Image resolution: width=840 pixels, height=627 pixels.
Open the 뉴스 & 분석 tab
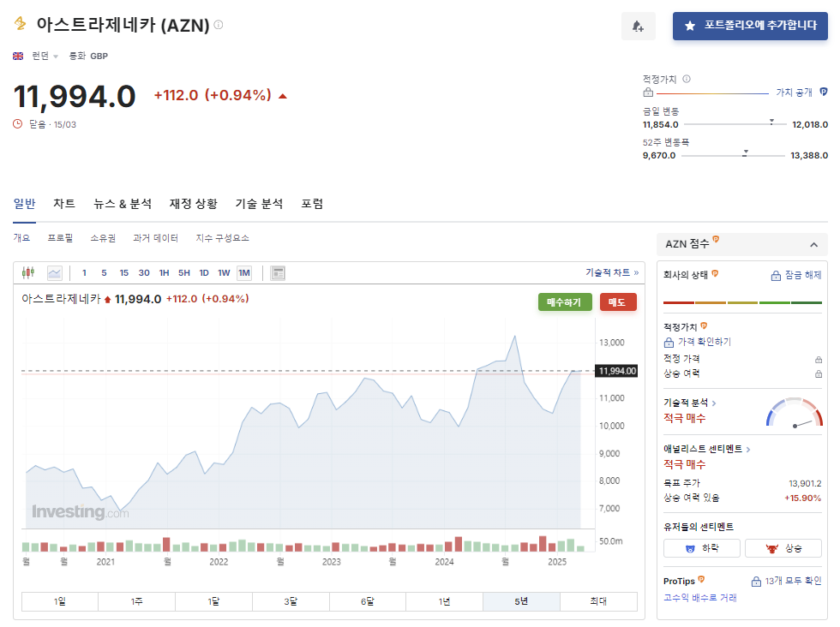pos(122,204)
